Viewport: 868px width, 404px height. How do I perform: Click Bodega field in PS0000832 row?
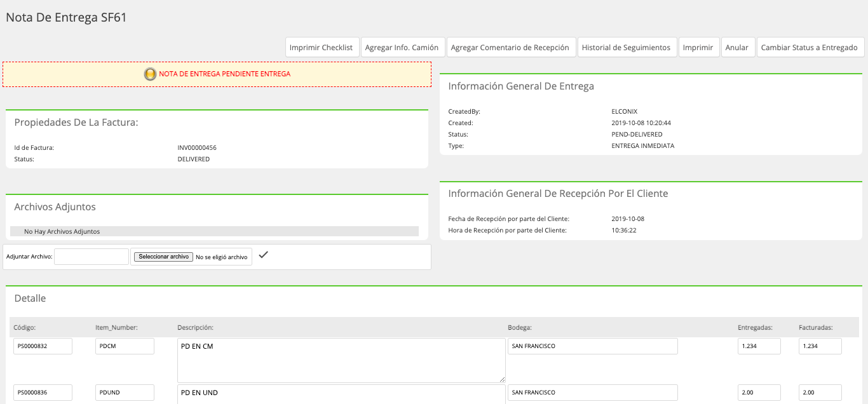click(593, 346)
